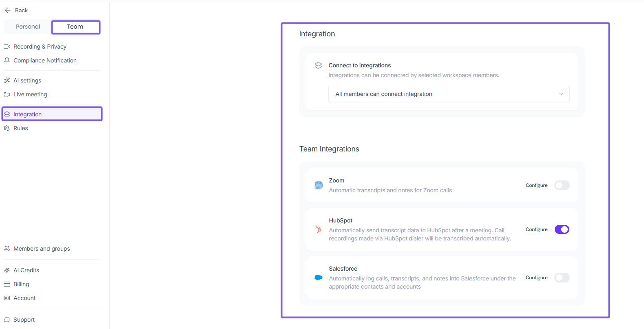
Task: Click the AI Credits sparkle icon
Action: click(7, 270)
